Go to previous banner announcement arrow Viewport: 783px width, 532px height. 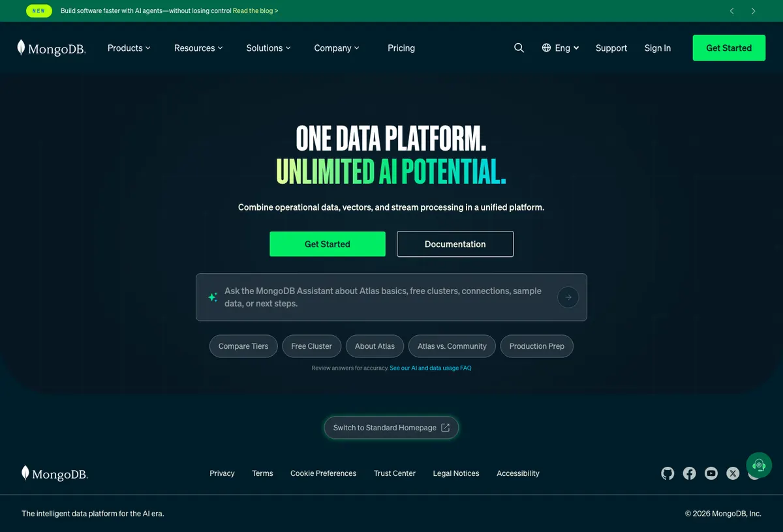(732, 11)
